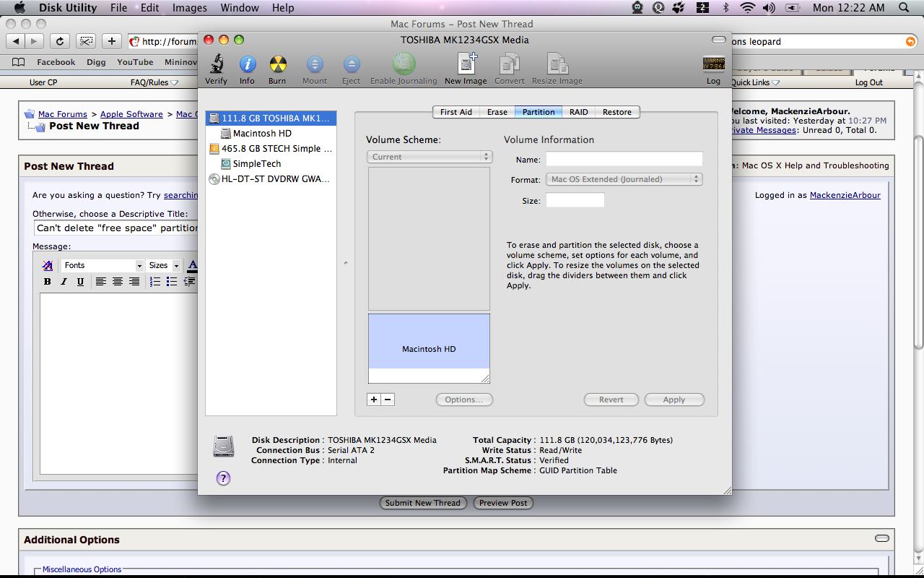Open the Sizes dropdown in the forum editor

163,265
